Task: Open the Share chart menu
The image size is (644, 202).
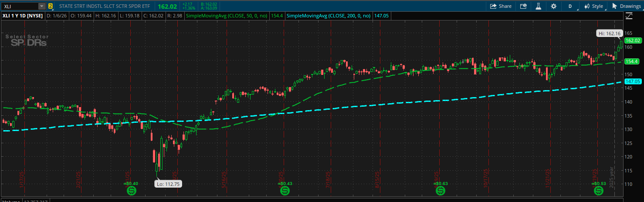Action: (500, 6)
